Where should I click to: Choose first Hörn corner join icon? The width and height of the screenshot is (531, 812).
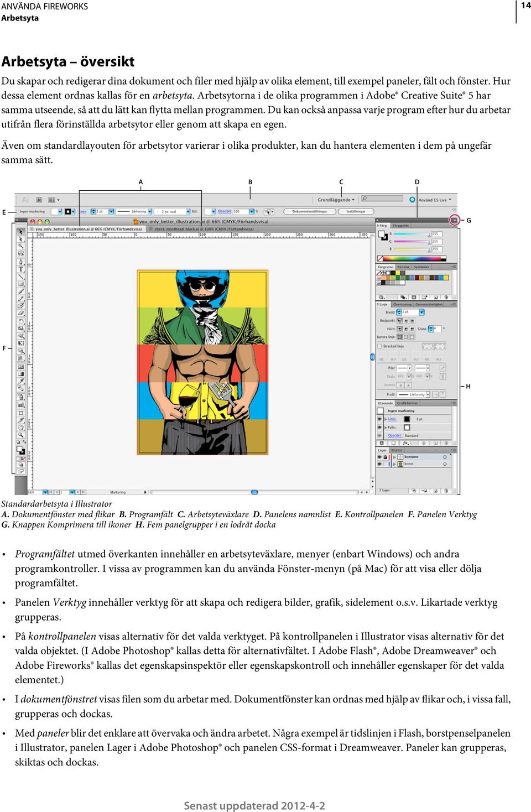tap(399, 329)
